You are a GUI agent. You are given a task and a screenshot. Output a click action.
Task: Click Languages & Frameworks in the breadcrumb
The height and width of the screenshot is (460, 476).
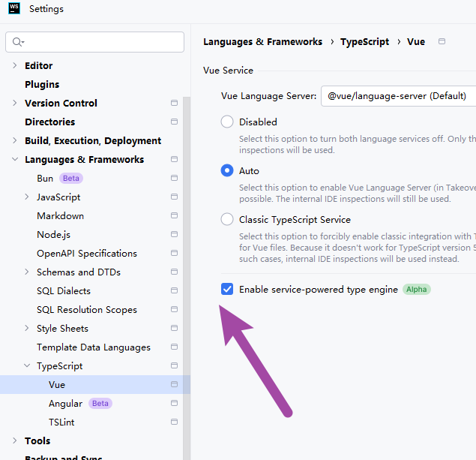pyautogui.click(x=262, y=41)
